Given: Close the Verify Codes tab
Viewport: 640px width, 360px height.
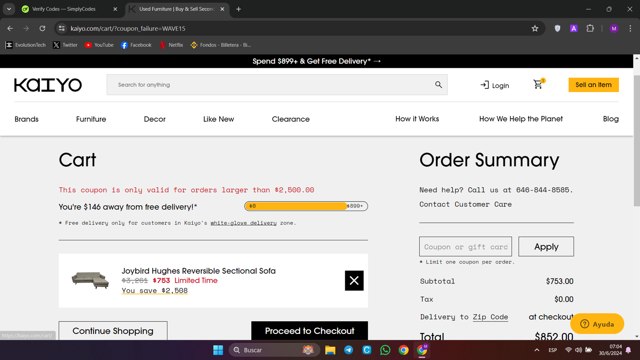Looking at the screenshot, I should click(115, 9).
